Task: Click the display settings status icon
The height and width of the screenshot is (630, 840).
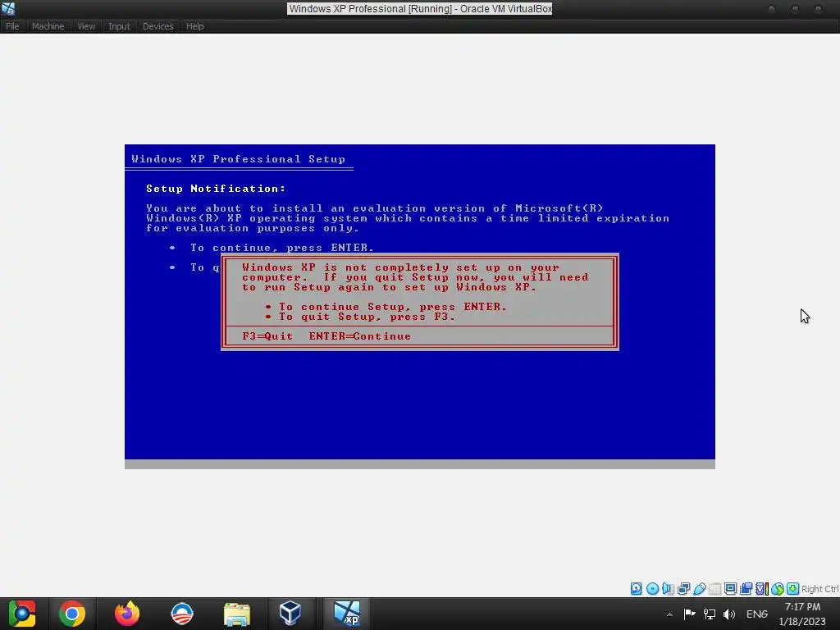Action: [x=730, y=589]
